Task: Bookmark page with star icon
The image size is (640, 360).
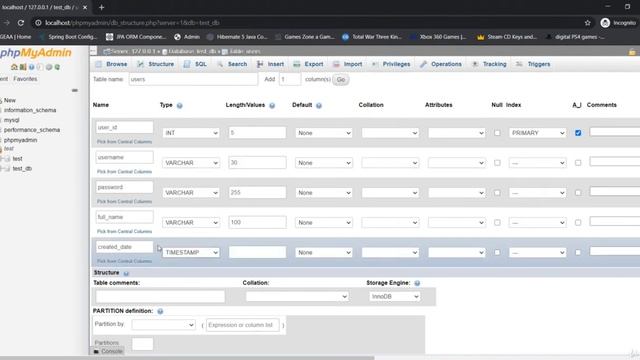Action: coord(587,23)
